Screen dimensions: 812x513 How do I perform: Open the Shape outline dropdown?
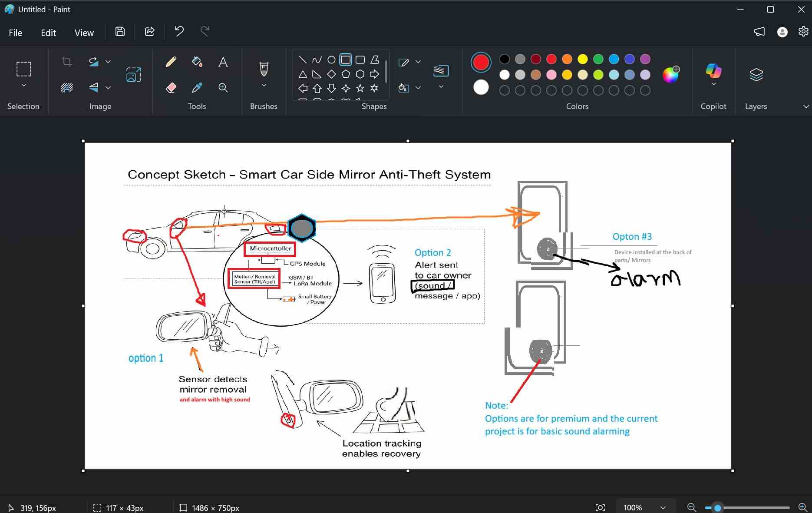(418, 62)
